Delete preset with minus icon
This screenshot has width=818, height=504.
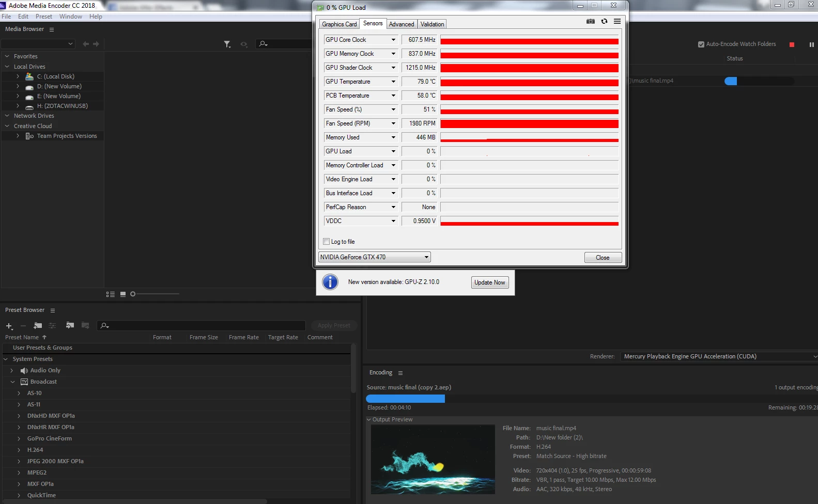click(x=23, y=326)
